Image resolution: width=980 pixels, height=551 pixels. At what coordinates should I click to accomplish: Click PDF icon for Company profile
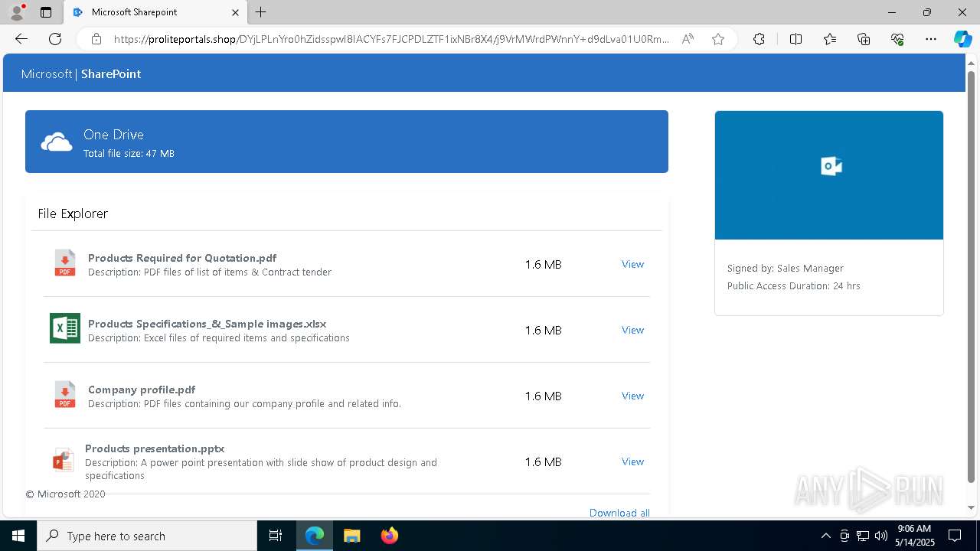point(65,395)
